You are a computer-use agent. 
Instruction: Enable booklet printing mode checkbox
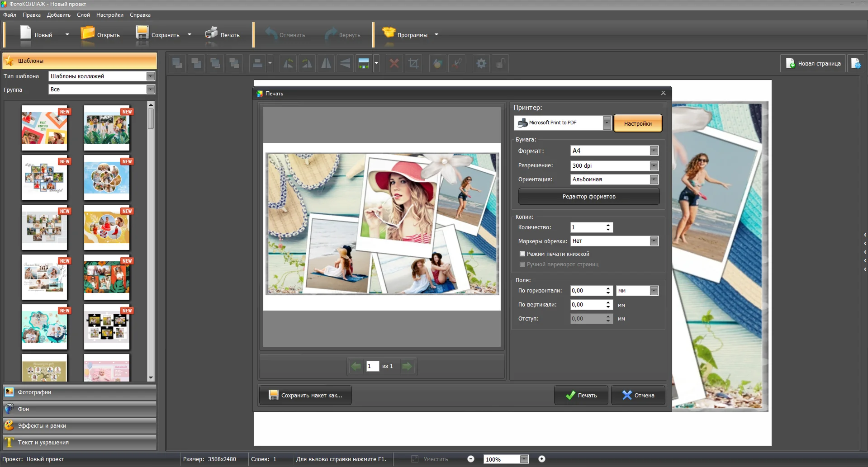522,254
